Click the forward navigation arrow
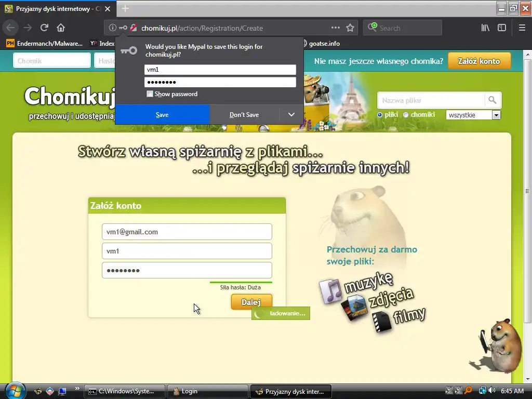The height and width of the screenshot is (399, 532). (x=28, y=28)
